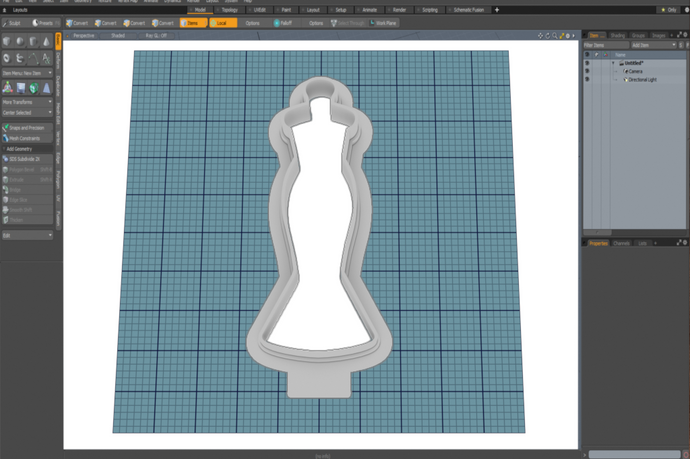Maximize the viewport with the yellow icon
This screenshot has height=459, width=690.
point(562,36)
